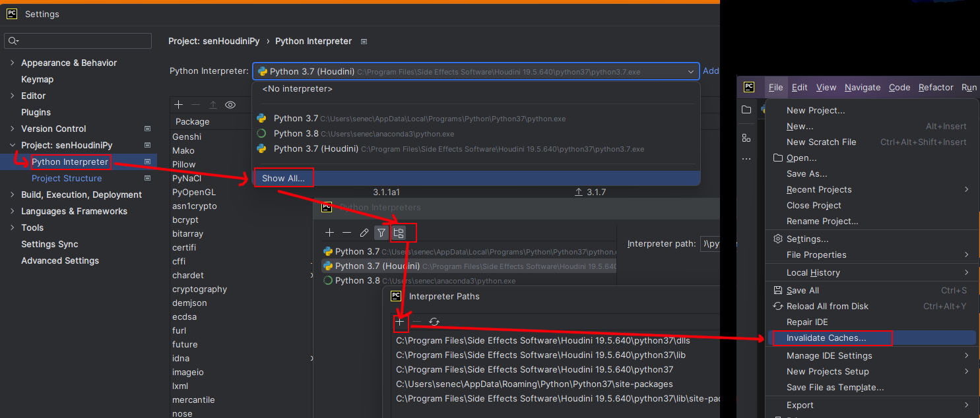This screenshot has width=980, height=418.
Task: Toggle the filter icon in Python Interpreters toolbar
Action: (381, 233)
